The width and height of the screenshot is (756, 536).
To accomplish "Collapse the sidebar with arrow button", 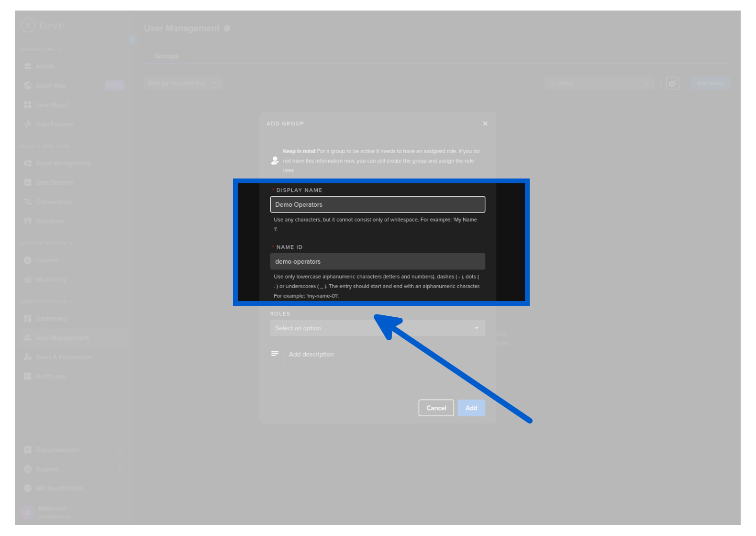I will [x=132, y=40].
